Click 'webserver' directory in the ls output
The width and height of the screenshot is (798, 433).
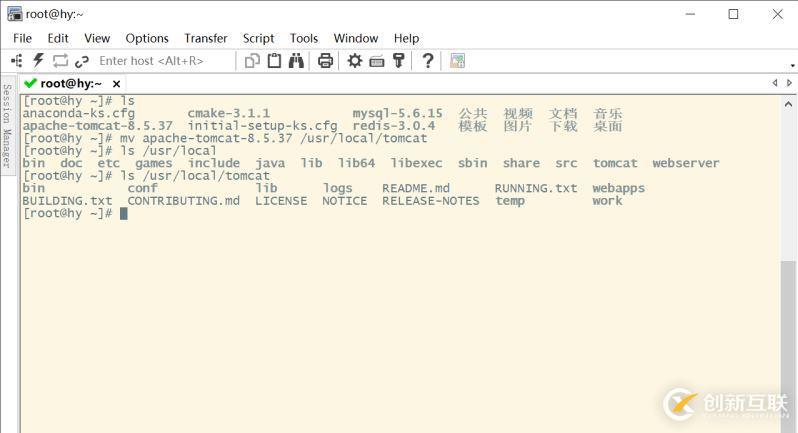686,163
